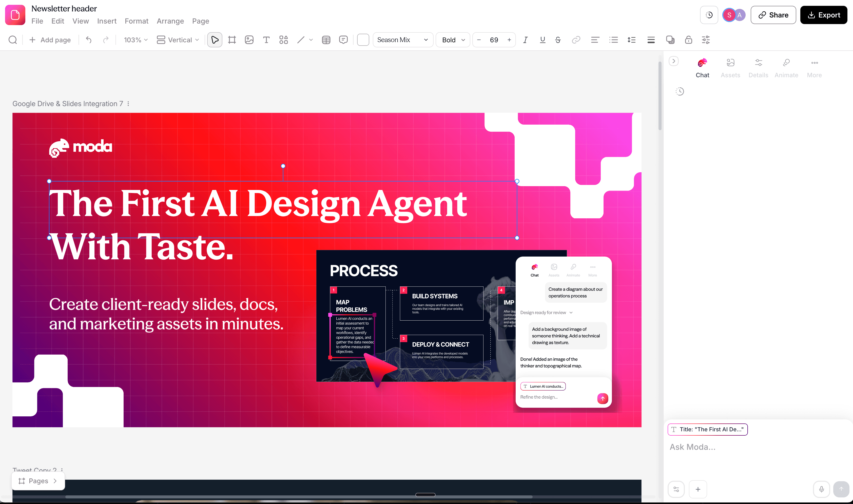The image size is (853, 504).
Task: Toggle italic formatting
Action: (x=525, y=40)
